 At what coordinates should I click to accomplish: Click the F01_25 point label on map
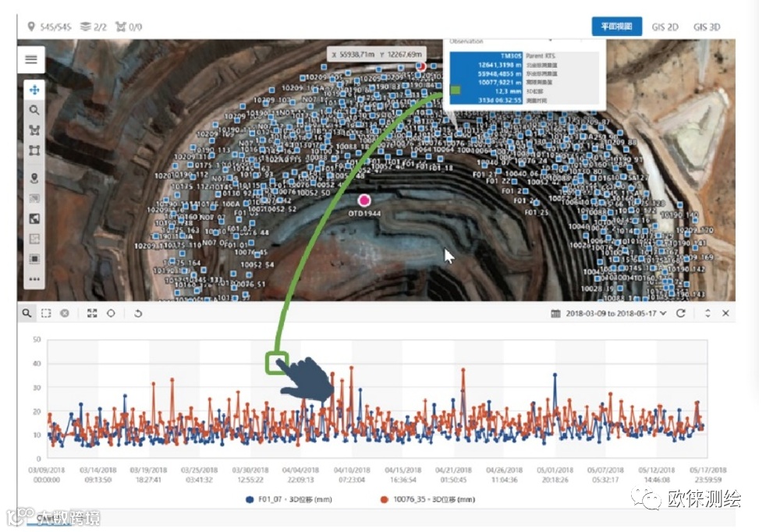(537, 212)
